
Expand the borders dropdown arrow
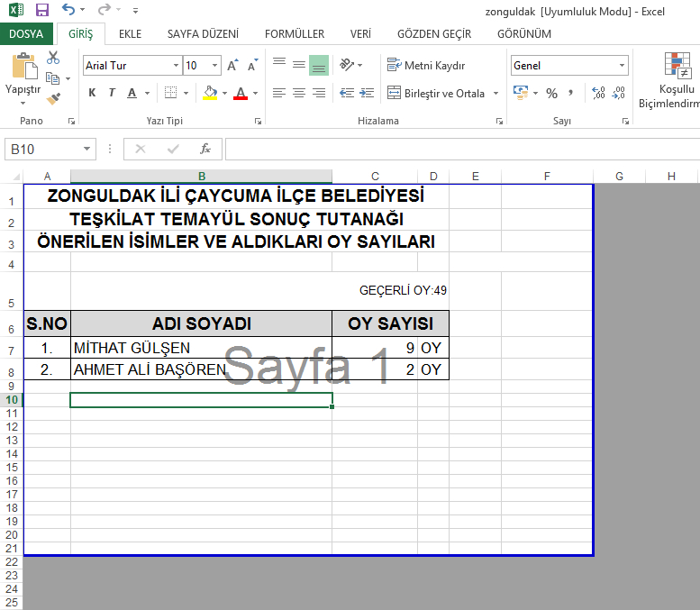(186, 94)
